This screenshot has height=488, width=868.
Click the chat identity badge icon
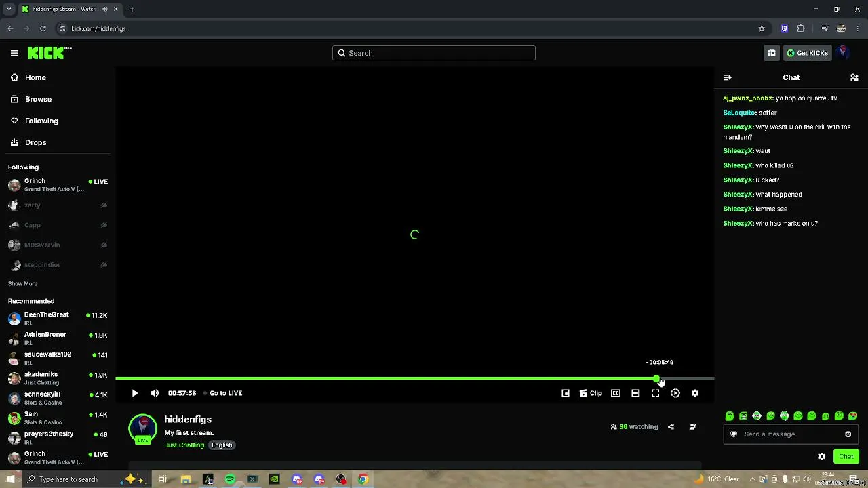coord(734,434)
